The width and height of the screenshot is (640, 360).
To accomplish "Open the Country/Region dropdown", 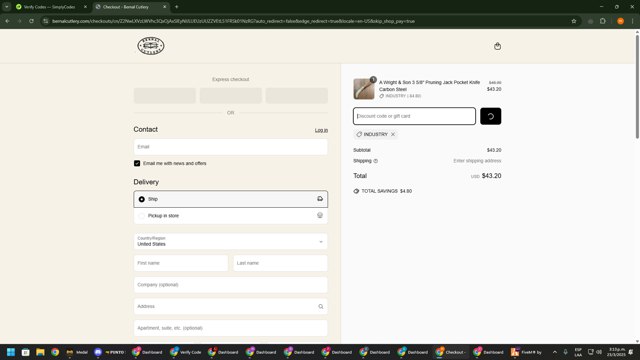I will pyautogui.click(x=231, y=241).
